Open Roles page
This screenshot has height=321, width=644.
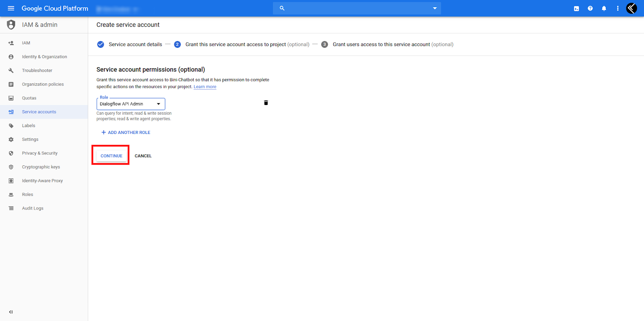point(28,195)
